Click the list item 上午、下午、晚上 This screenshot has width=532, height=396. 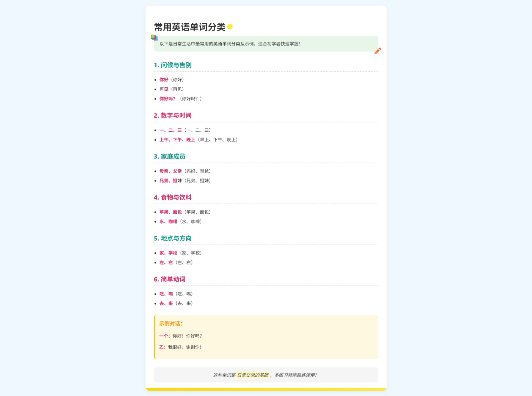click(x=198, y=140)
